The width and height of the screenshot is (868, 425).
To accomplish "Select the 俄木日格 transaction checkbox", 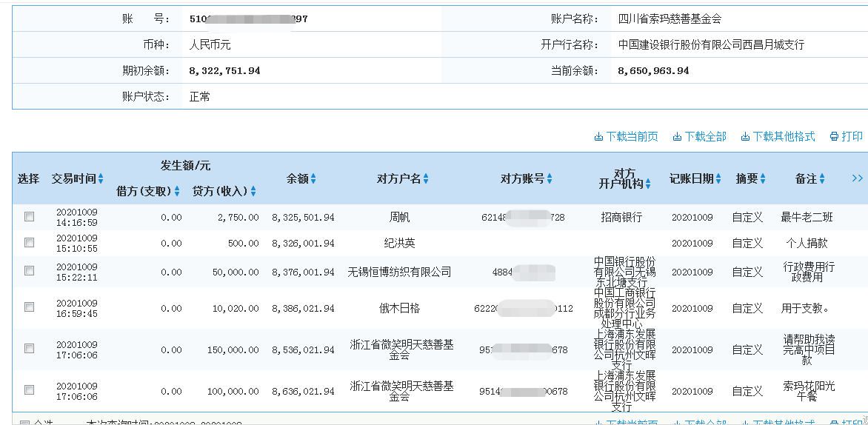I will coord(29,307).
